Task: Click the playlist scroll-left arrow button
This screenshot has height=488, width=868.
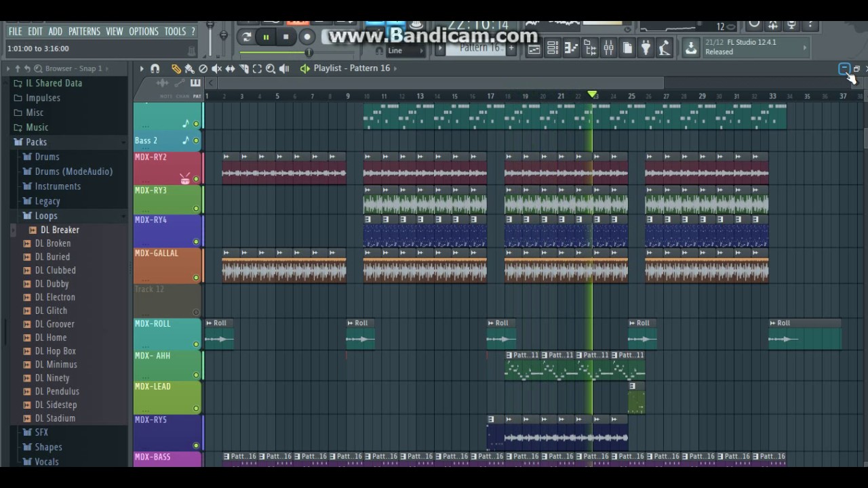Action: 211,83
